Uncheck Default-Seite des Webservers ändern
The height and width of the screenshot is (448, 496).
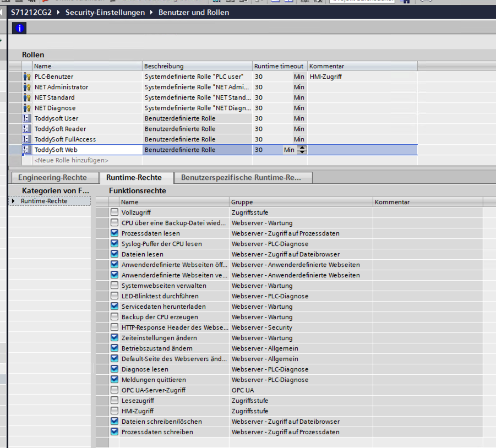115,358
